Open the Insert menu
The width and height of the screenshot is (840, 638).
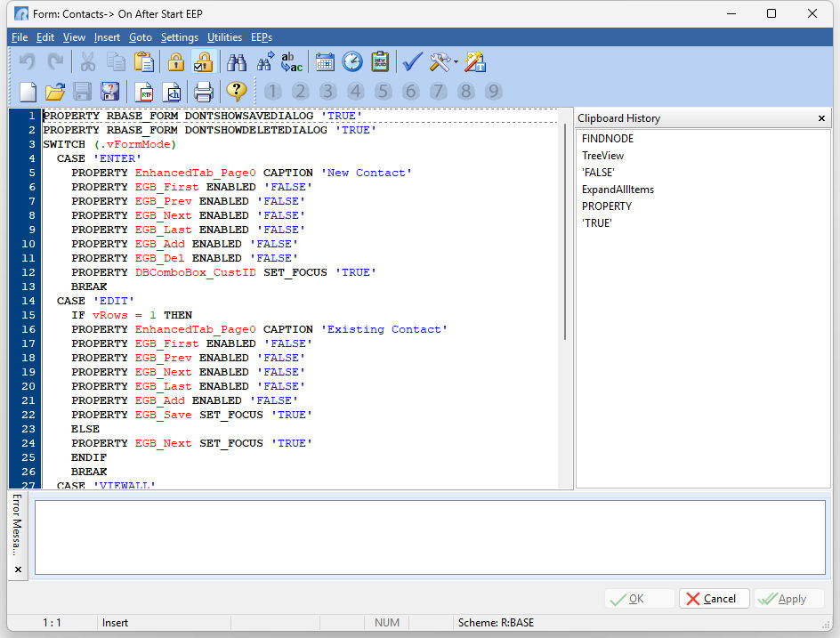pyautogui.click(x=107, y=37)
